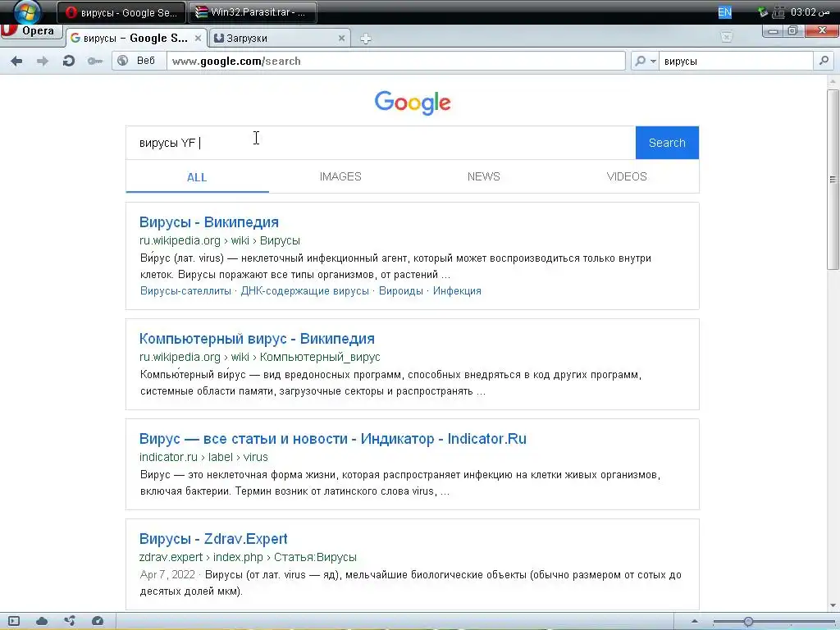Viewport: 840px width, 630px height.
Task: Go back with the back arrow
Action: 16,61
